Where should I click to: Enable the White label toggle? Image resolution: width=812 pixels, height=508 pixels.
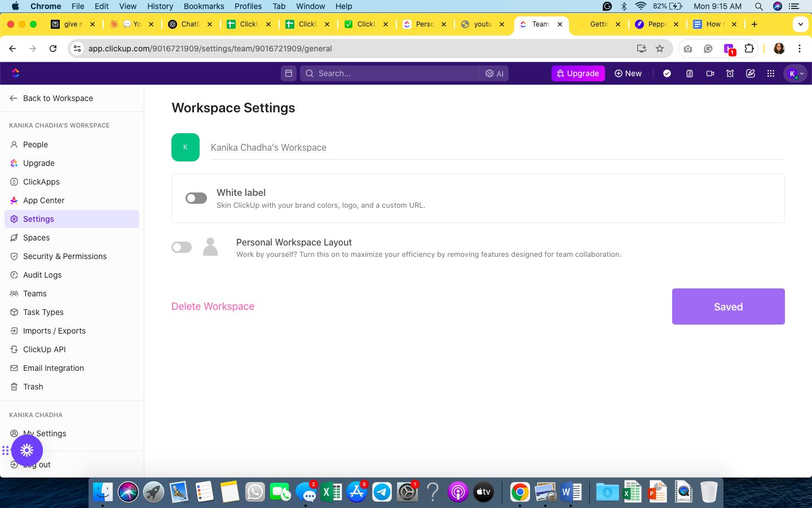196,198
